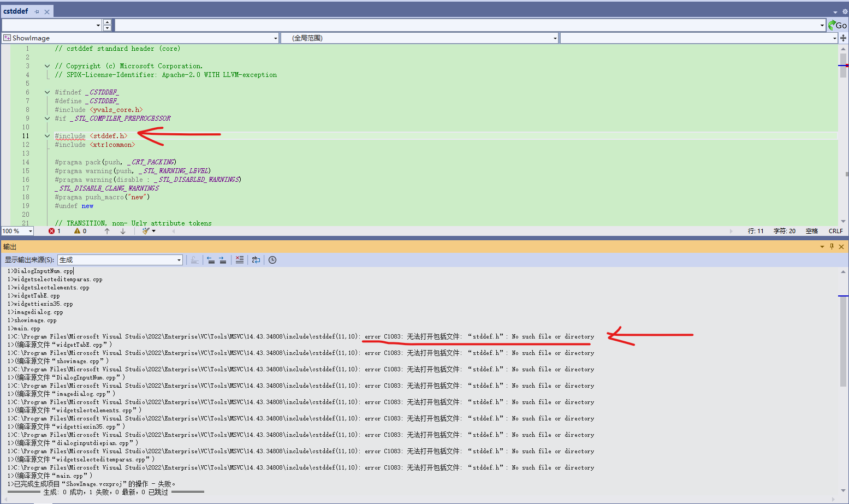Toggle word wrap in the output panel

click(x=256, y=260)
